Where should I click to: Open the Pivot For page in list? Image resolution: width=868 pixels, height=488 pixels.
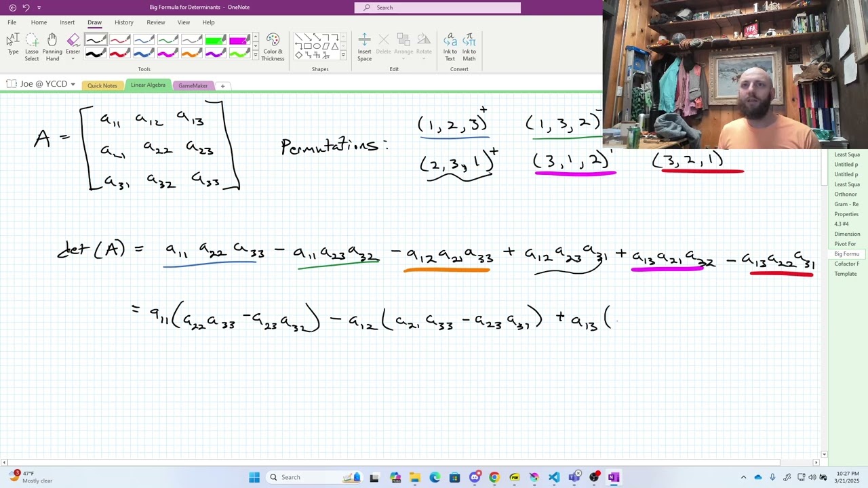pos(846,244)
